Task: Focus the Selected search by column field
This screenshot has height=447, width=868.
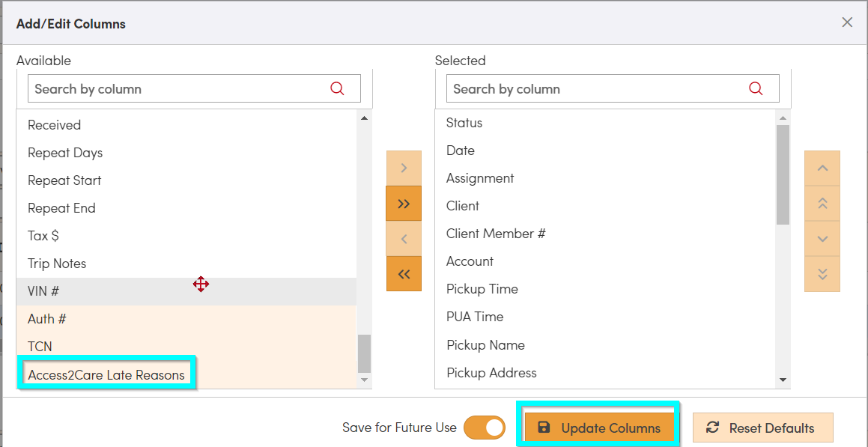Action: (x=595, y=88)
